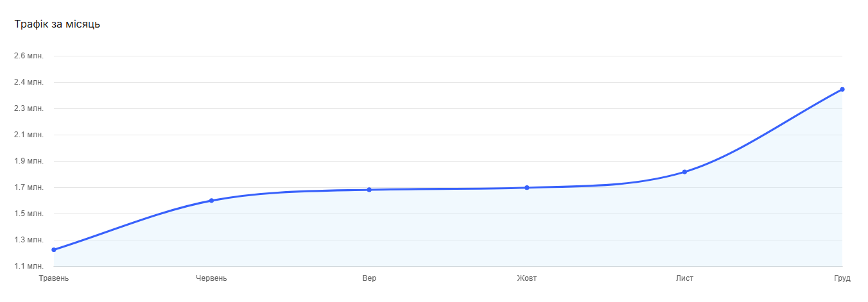Click the 1.1 млн. y-axis label

[x=28, y=266]
